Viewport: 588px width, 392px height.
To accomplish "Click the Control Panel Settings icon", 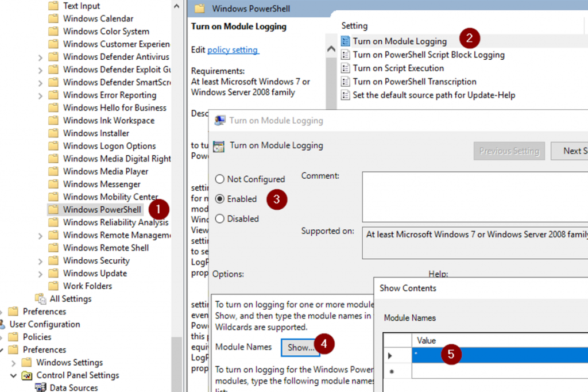I will (x=27, y=375).
